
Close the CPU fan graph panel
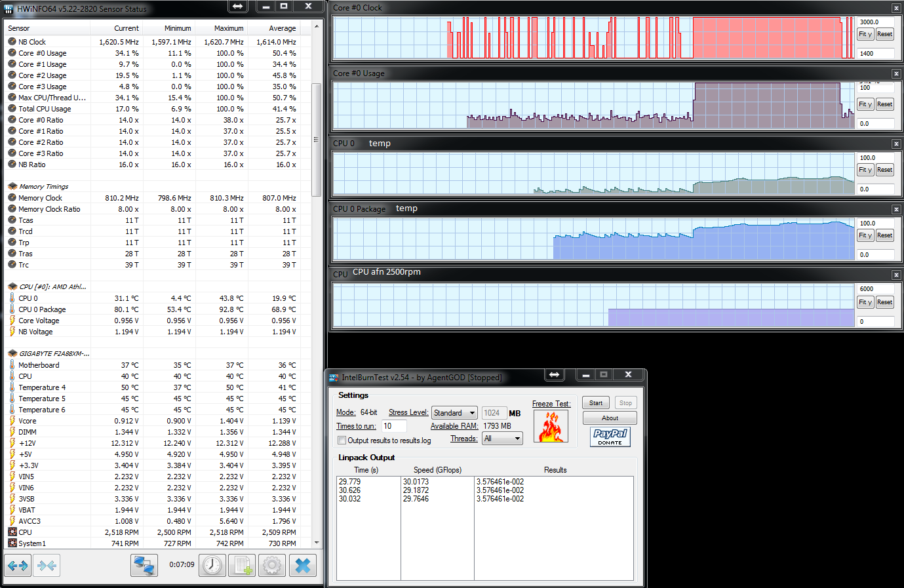click(x=896, y=275)
